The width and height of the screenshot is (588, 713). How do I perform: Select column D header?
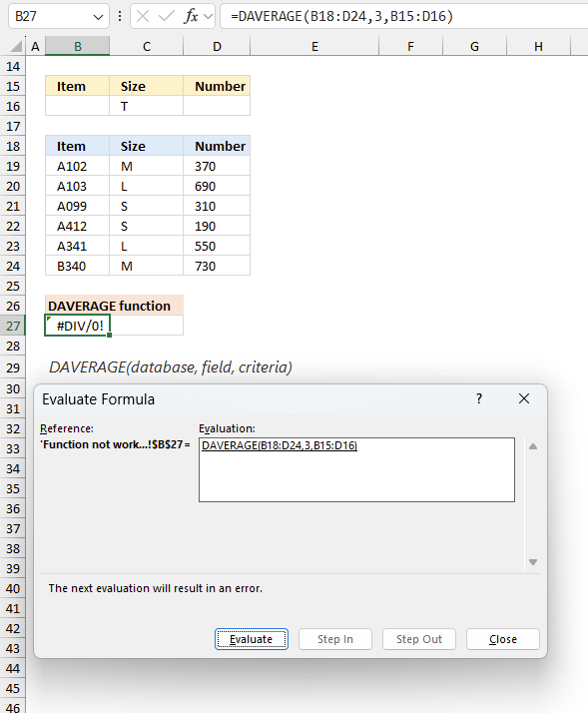tap(217, 46)
